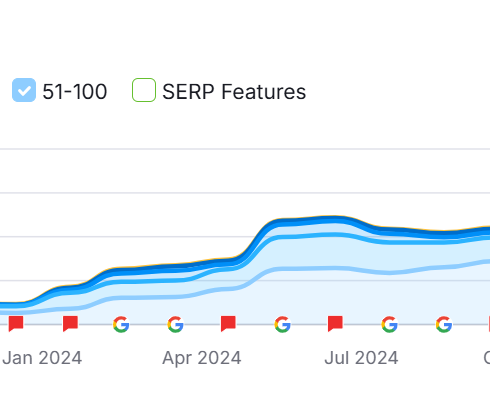The height and width of the screenshot is (397, 490).
Task: Click the last fully visible Google update icon
Action: pyautogui.click(x=444, y=324)
